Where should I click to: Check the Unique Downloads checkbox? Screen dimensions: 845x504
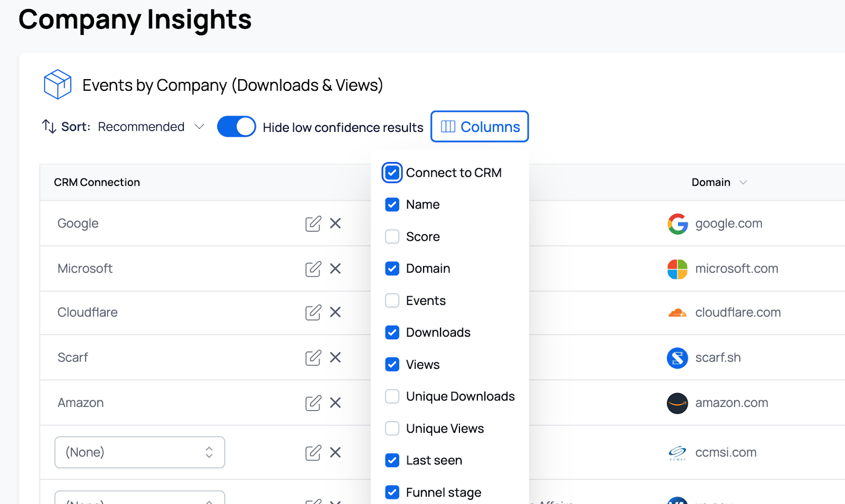coord(392,396)
